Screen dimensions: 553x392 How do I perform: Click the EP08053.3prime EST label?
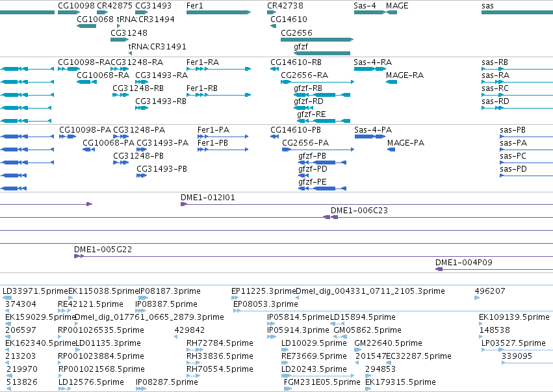click(266, 304)
